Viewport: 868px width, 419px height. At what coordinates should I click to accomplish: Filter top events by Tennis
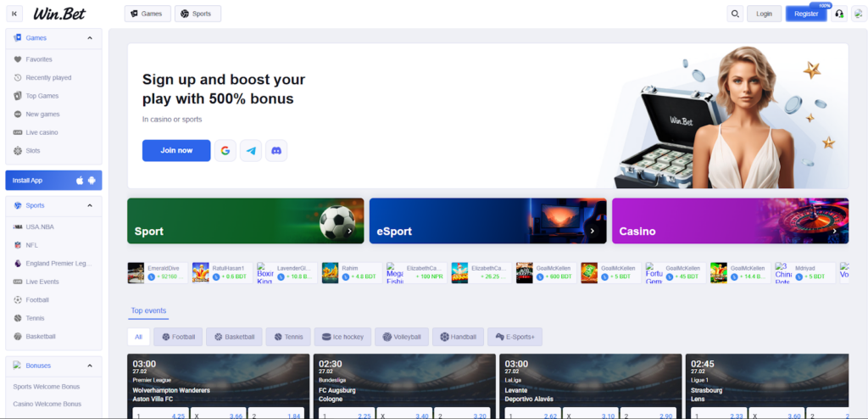tap(288, 337)
